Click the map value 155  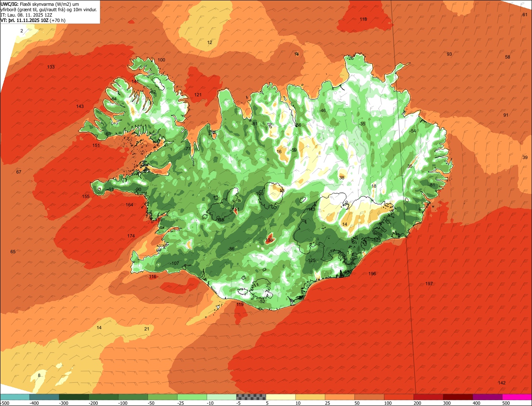coord(86,196)
